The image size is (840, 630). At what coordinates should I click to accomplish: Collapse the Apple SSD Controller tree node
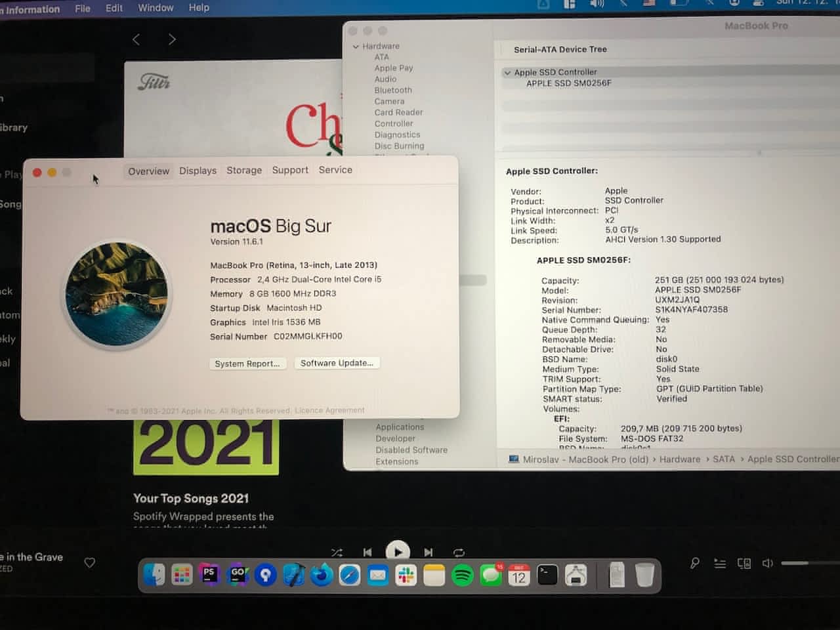pos(507,73)
